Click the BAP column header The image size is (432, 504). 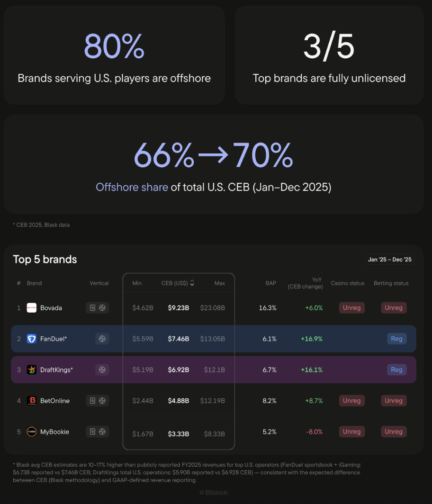(270, 283)
